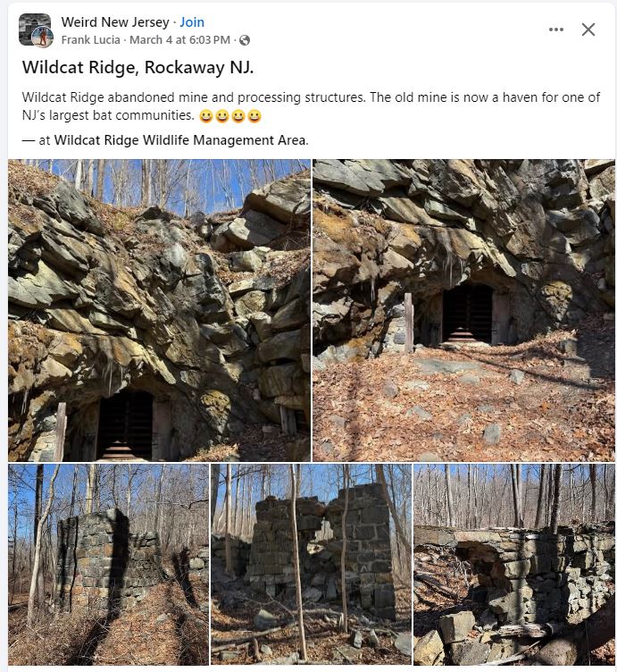Viewport: 617px width, 672px height.
Task: Click the Weird New Jersey group avatar
Action: tap(34, 29)
